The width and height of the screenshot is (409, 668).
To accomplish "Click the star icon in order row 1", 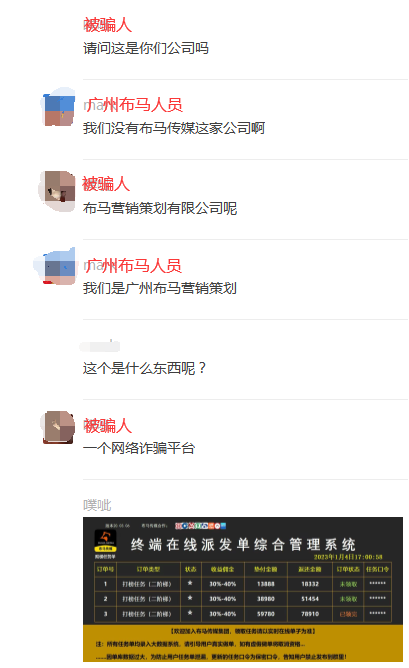I will pyautogui.click(x=190, y=583).
